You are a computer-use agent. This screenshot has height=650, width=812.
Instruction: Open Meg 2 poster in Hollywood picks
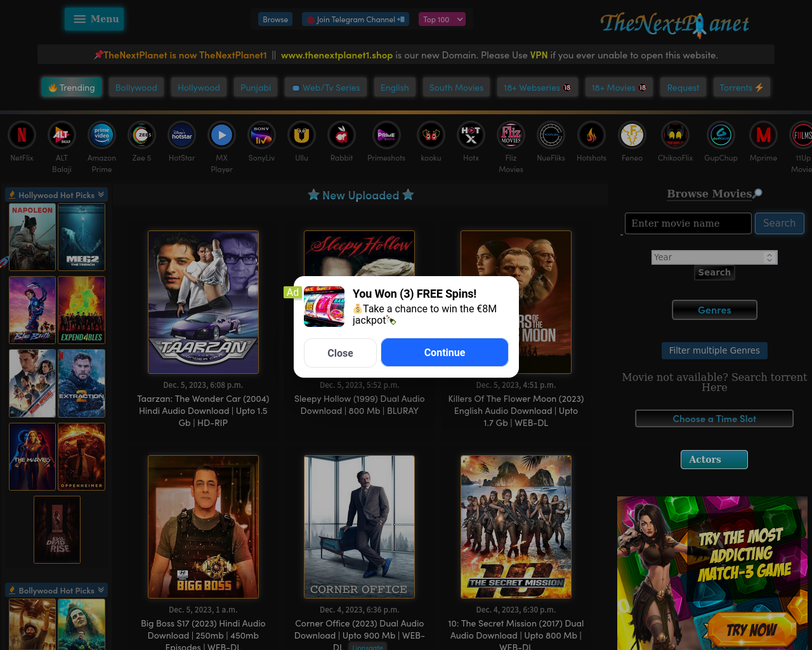tap(82, 237)
